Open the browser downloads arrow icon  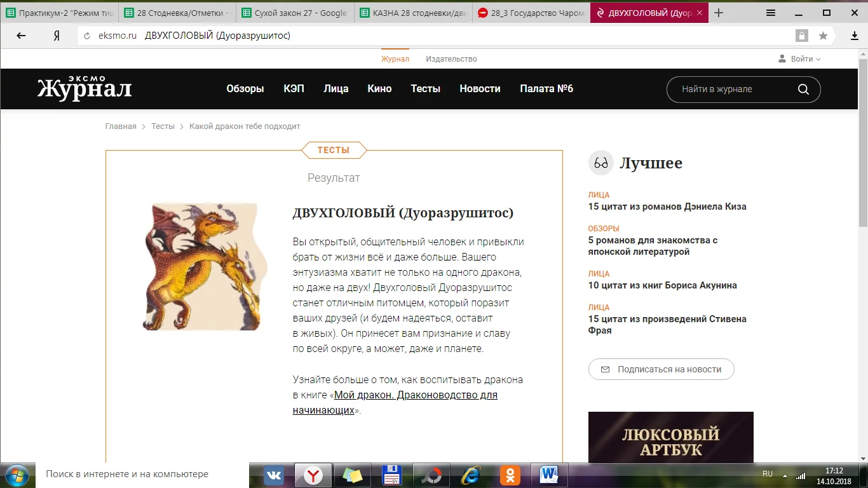[x=855, y=36]
